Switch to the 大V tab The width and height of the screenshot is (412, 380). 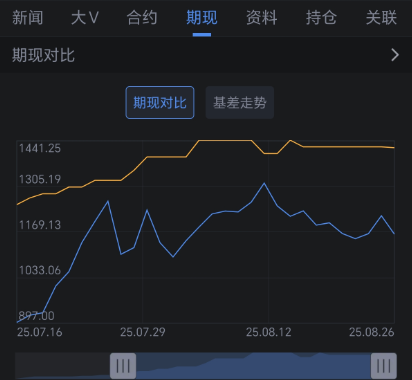85,17
